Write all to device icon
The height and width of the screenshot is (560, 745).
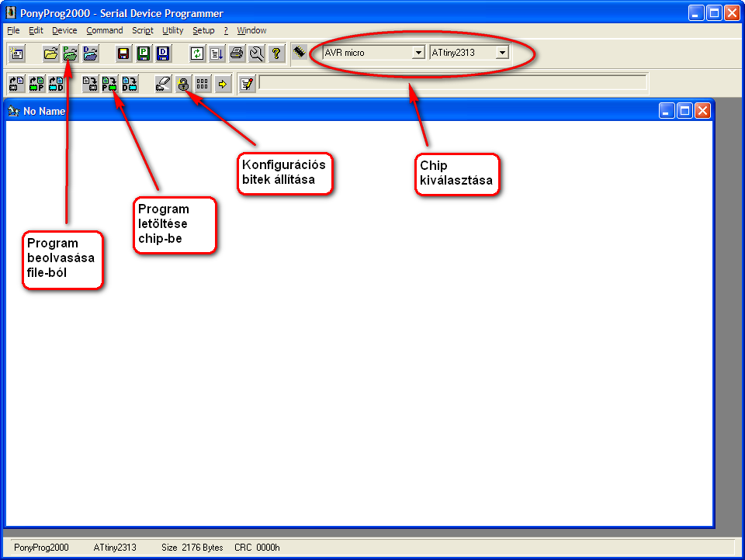click(90, 84)
